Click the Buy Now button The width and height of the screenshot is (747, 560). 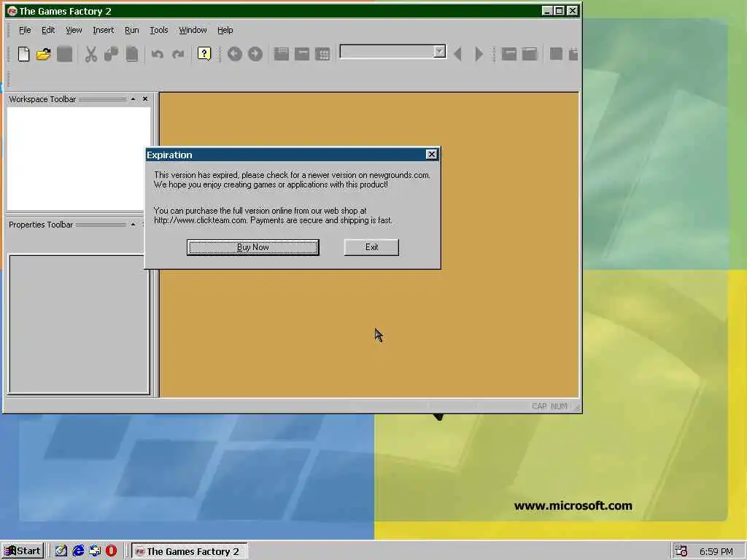(x=253, y=247)
